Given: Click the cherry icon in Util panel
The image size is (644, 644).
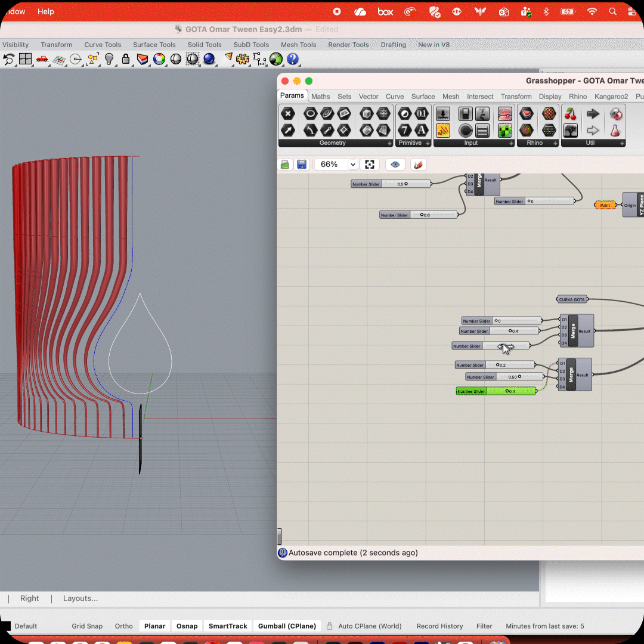Looking at the screenshot, I should (x=571, y=114).
